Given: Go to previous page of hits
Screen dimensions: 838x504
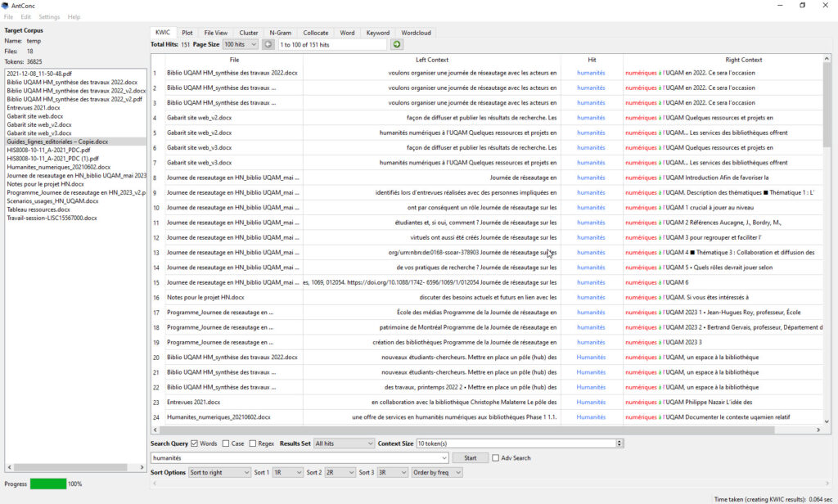Looking at the screenshot, I should (268, 44).
